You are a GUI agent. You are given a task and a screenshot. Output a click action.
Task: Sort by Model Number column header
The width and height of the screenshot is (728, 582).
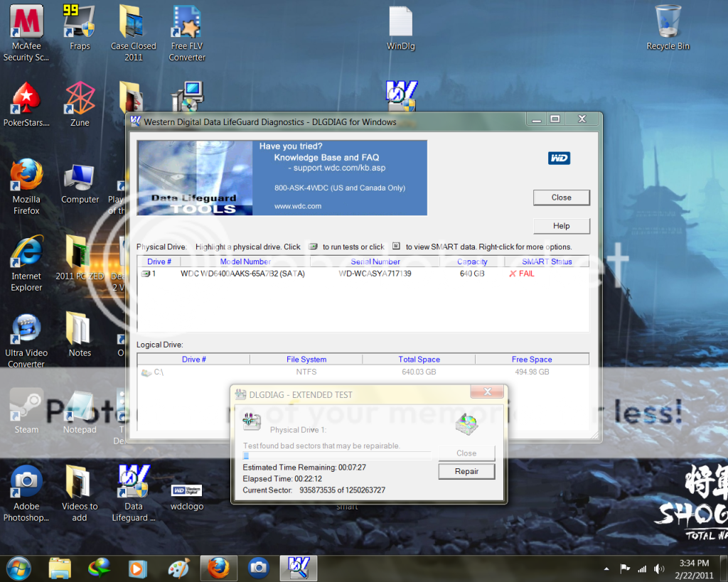tap(245, 262)
